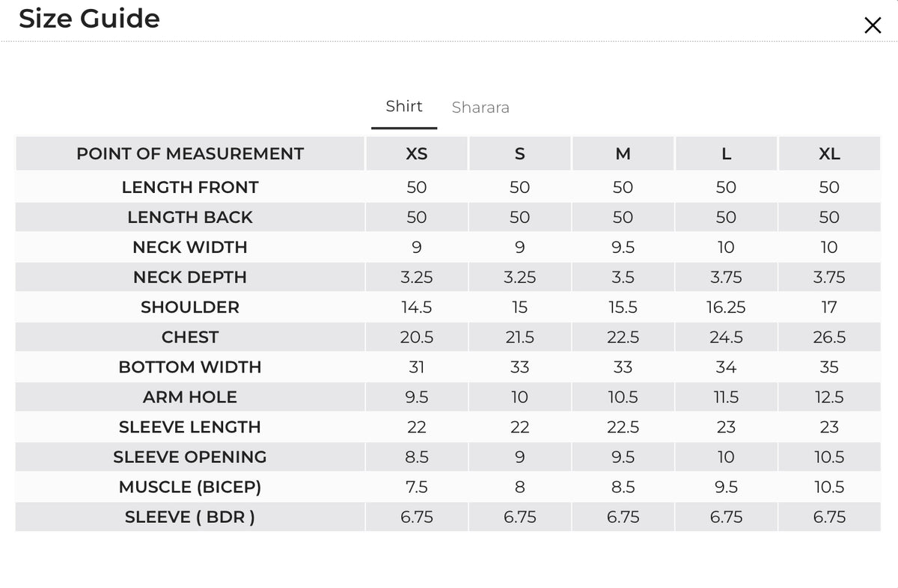Select the Neck Width row label
The image size is (898, 588).
(190, 247)
